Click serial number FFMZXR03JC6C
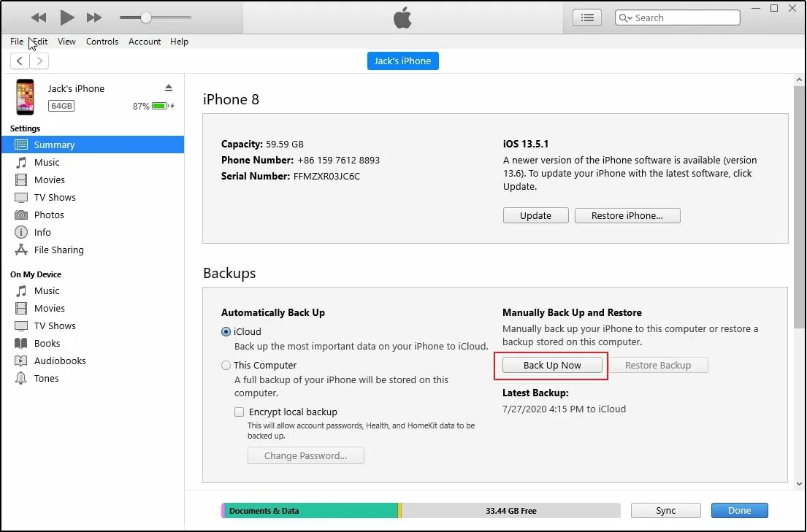This screenshot has width=807, height=532. click(x=326, y=177)
